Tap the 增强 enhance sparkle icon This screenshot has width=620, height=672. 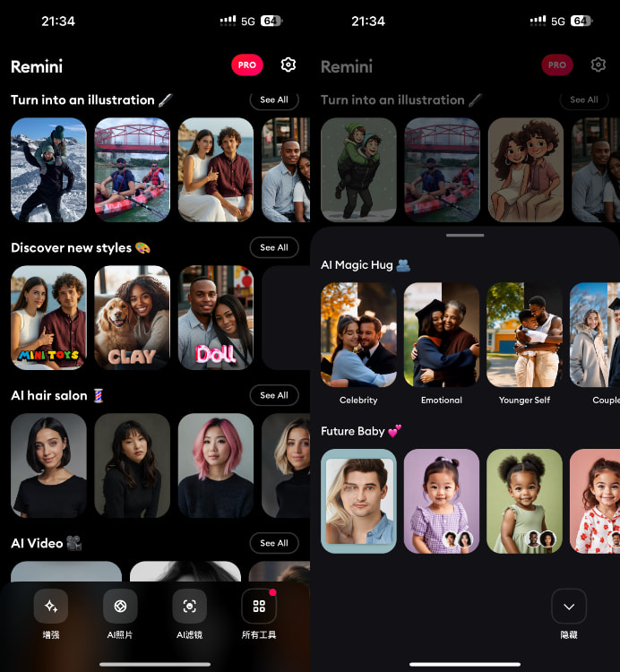[51, 606]
